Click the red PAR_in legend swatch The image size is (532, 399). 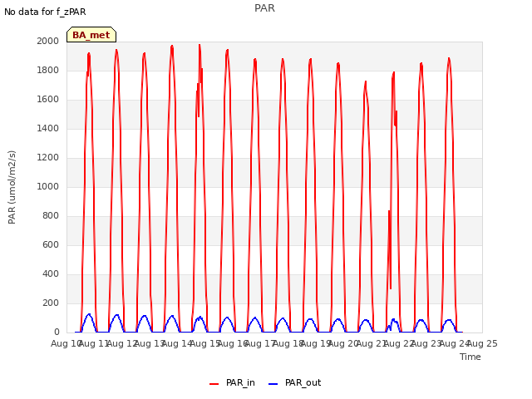coord(214,384)
